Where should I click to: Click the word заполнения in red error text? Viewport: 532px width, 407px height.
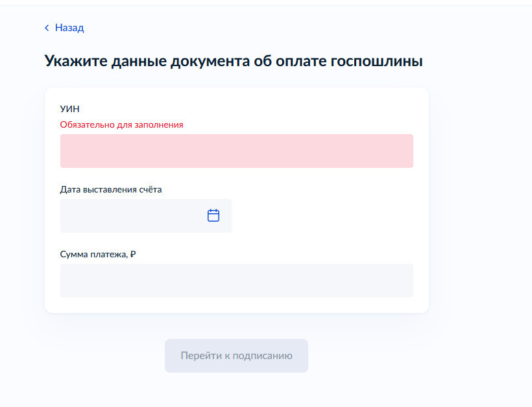click(x=159, y=124)
